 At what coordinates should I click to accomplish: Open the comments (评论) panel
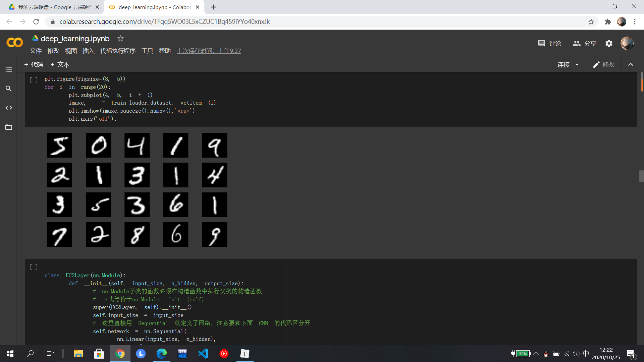click(x=549, y=44)
